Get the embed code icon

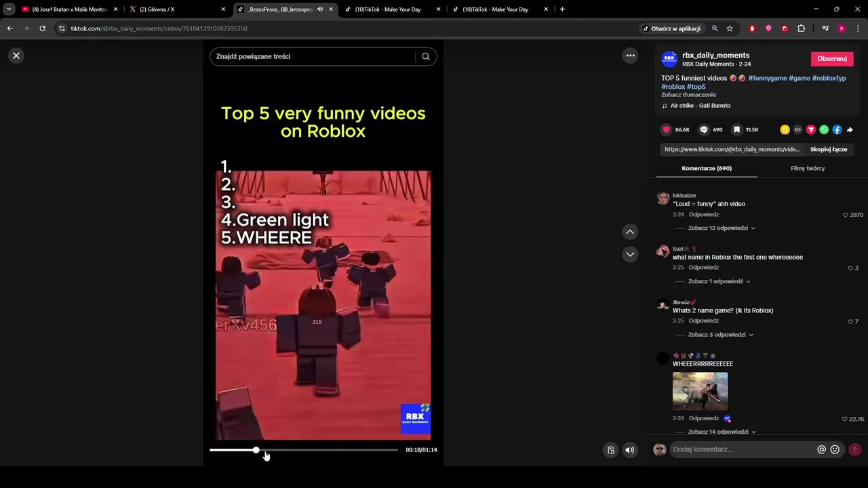[x=797, y=129]
